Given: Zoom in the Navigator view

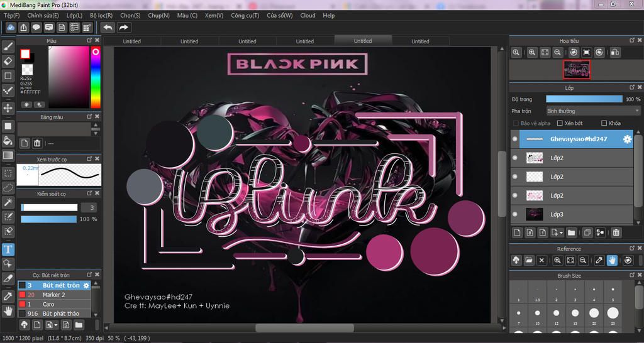Looking at the screenshot, I should pyautogui.click(x=532, y=53).
